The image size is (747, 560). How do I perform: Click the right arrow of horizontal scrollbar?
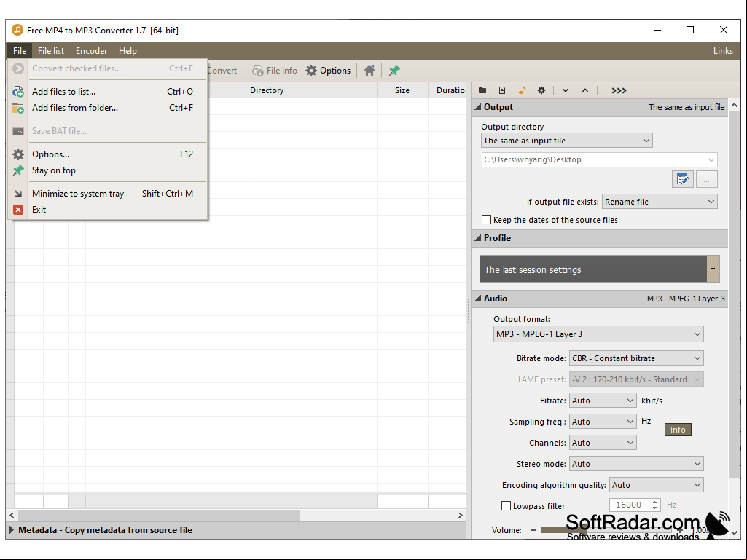pyautogui.click(x=460, y=516)
